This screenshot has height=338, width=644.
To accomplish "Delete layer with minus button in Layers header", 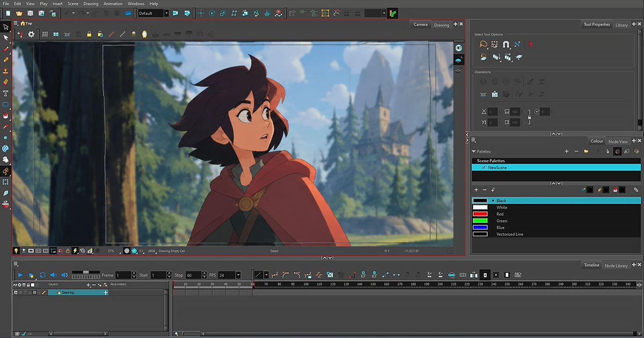I will click(94, 285).
